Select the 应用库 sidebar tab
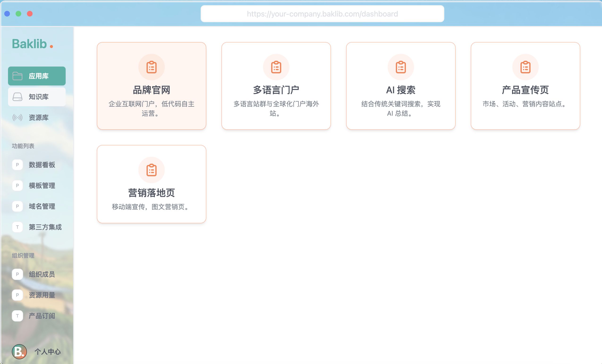Image resolution: width=602 pixels, height=364 pixels. (x=37, y=76)
